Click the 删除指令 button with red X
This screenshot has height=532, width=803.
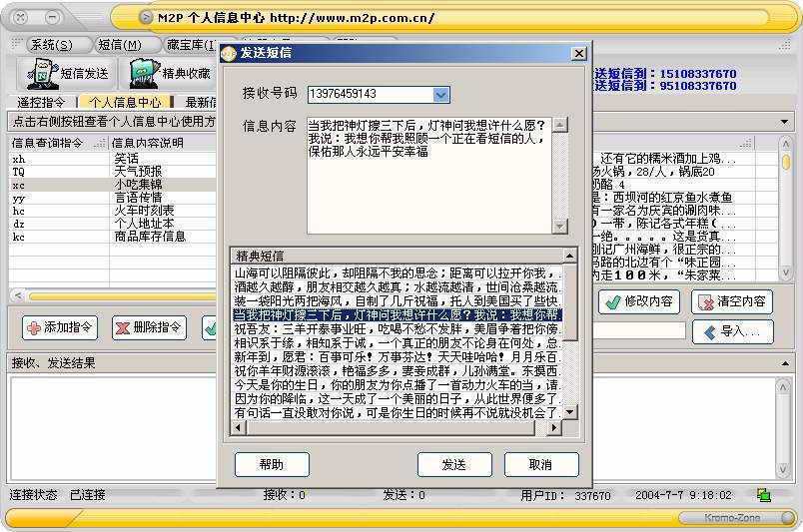[x=149, y=327]
